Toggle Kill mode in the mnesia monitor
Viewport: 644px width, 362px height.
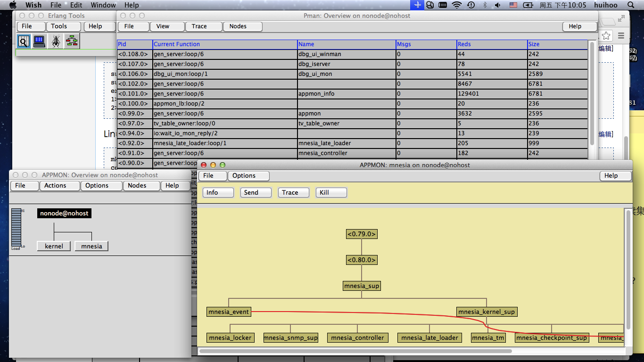(331, 192)
